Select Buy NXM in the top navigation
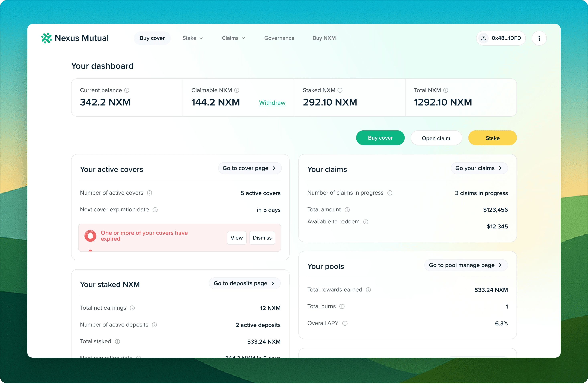588x384 pixels. [x=324, y=38]
